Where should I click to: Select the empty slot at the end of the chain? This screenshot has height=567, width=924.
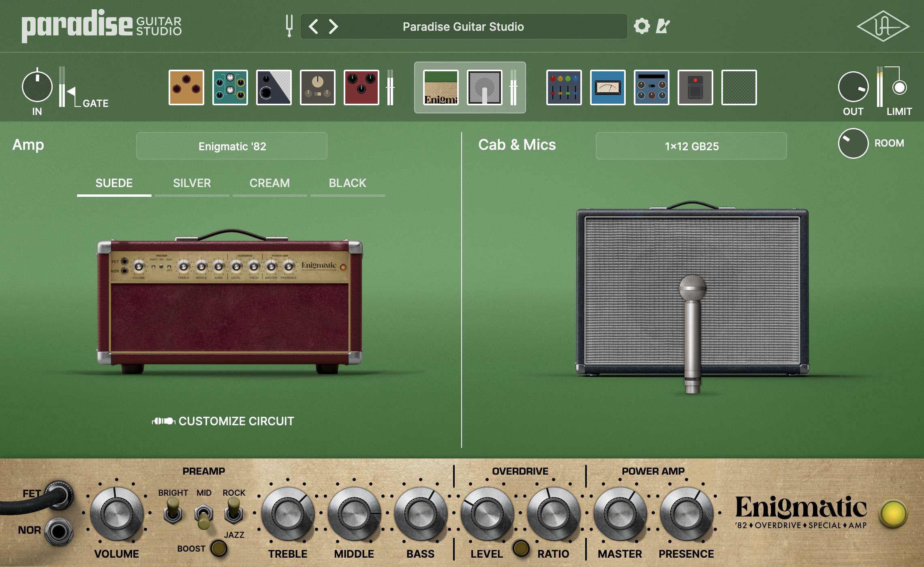pyautogui.click(x=738, y=87)
